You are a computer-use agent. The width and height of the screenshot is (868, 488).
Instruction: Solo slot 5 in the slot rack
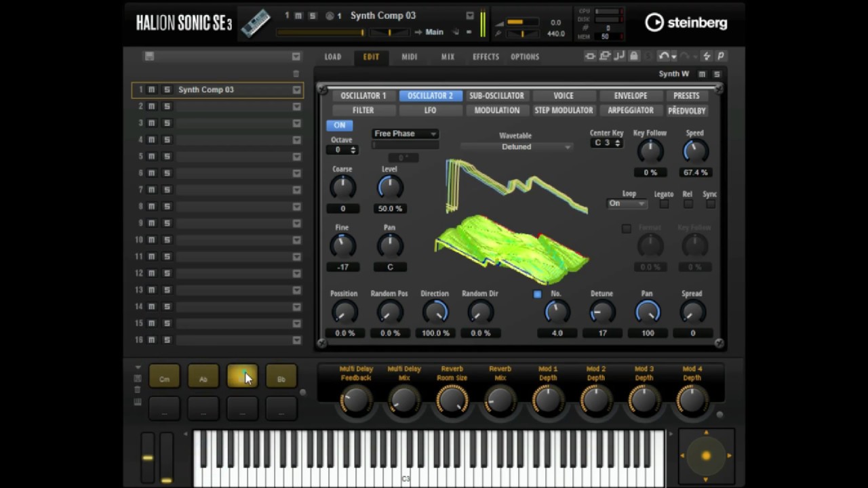pos(167,156)
